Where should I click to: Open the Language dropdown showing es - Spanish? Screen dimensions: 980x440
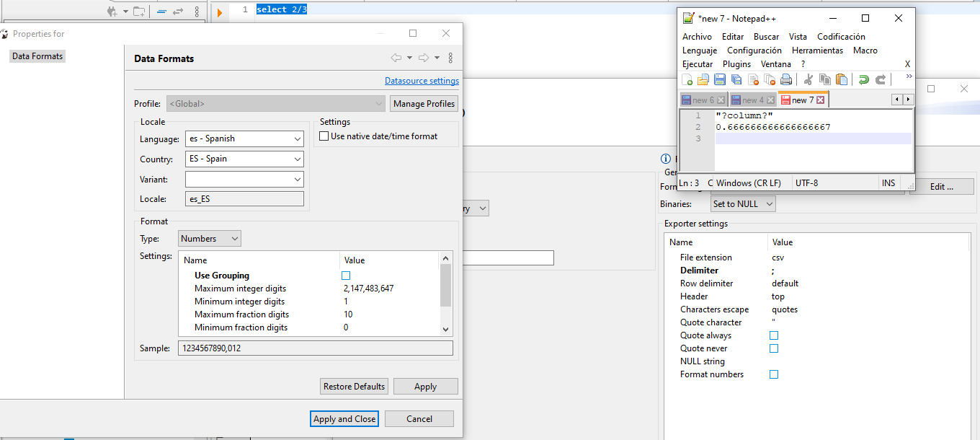[x=244, y=138]
